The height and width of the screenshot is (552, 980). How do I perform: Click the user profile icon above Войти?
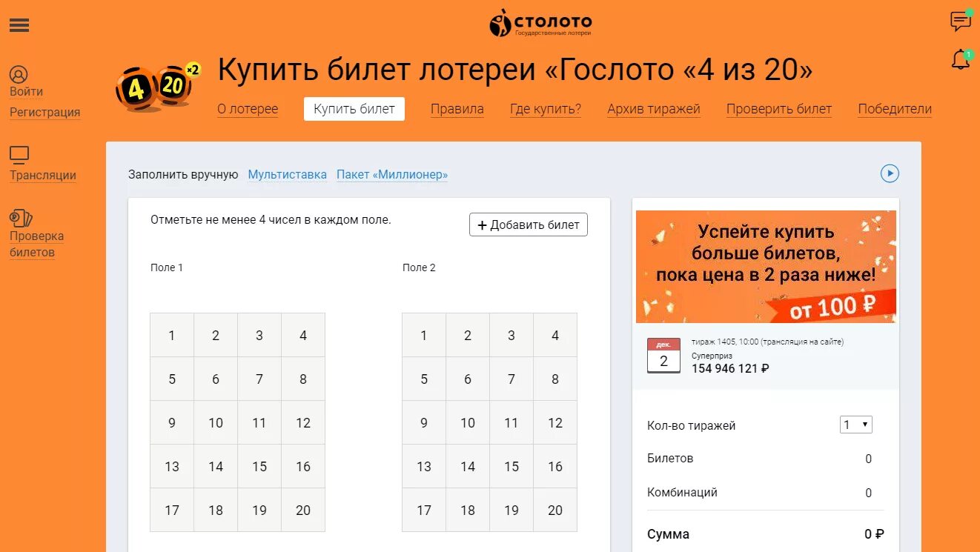coord(19,74)
